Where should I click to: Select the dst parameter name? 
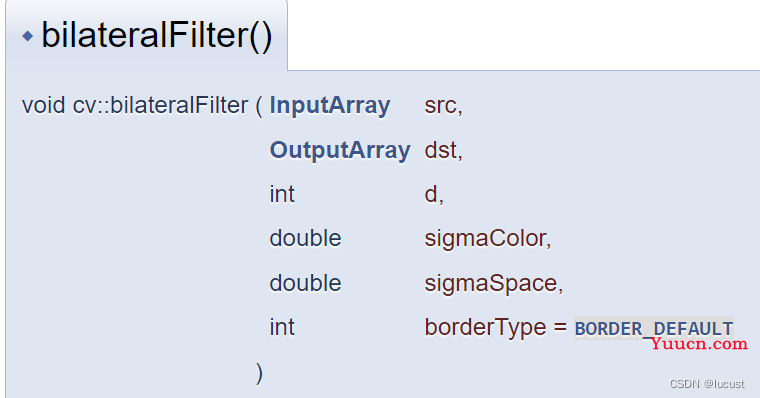[x=440, y=150]
